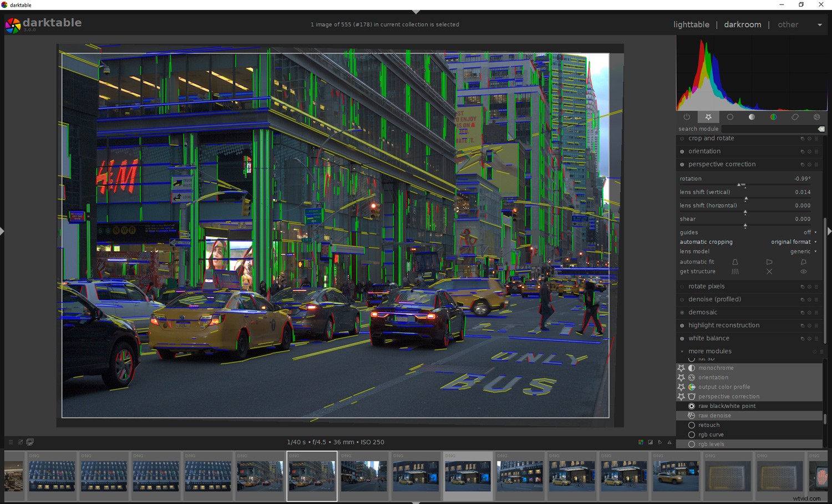Enable the crop and rotate module
Viewport: 832px width, 504px height.
[x=682, y=138]
